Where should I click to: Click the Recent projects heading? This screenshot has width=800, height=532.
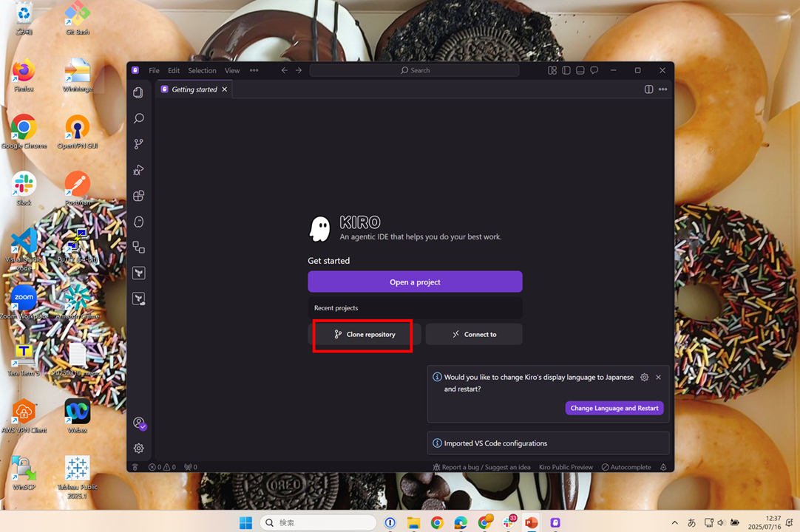click(x=336, y=308)
